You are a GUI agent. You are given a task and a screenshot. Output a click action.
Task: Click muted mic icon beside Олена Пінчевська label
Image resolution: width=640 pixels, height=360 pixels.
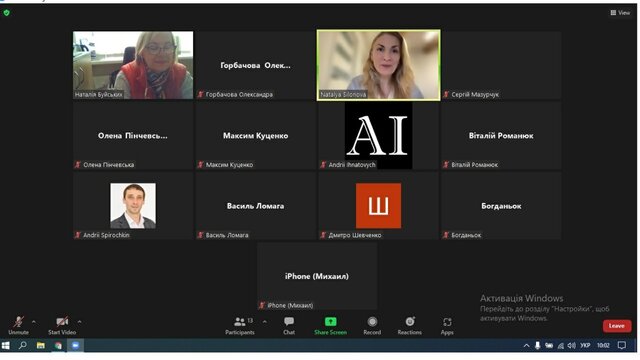click(x=78, y=165)
